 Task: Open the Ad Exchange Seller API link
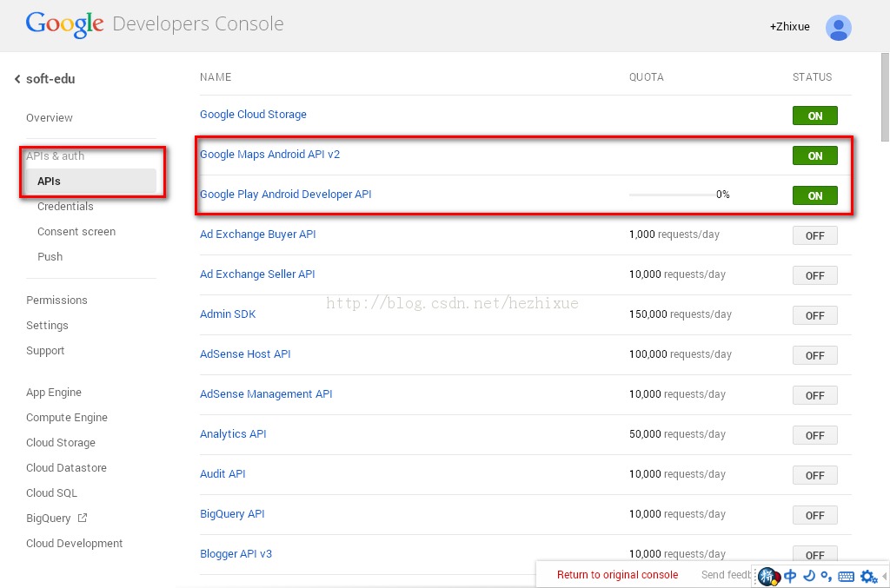point(257,274)
